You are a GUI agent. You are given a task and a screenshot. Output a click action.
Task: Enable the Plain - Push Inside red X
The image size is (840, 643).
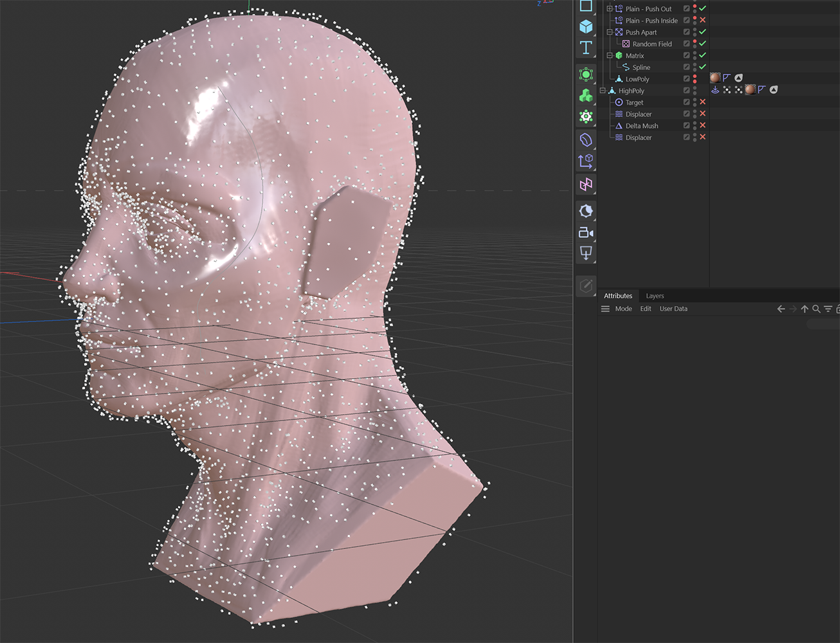tap(703, 21)
